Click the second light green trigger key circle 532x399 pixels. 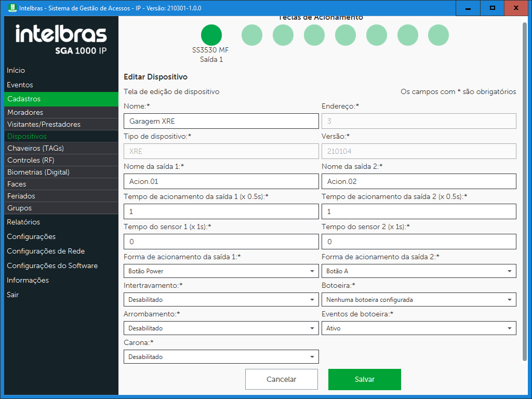pyautogui.click(x=283, y=35)
